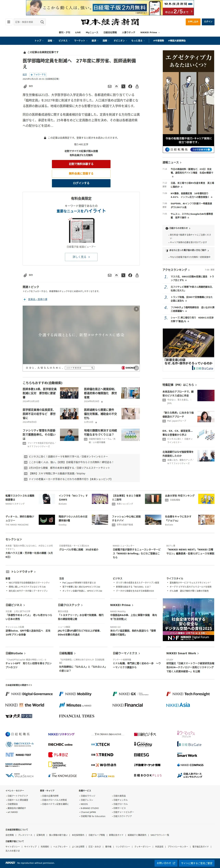The width and height of the screenshot is (220, 868).
Task: Click サイトに関するご意見ご要望 footer button
Action: coord(197,863)
